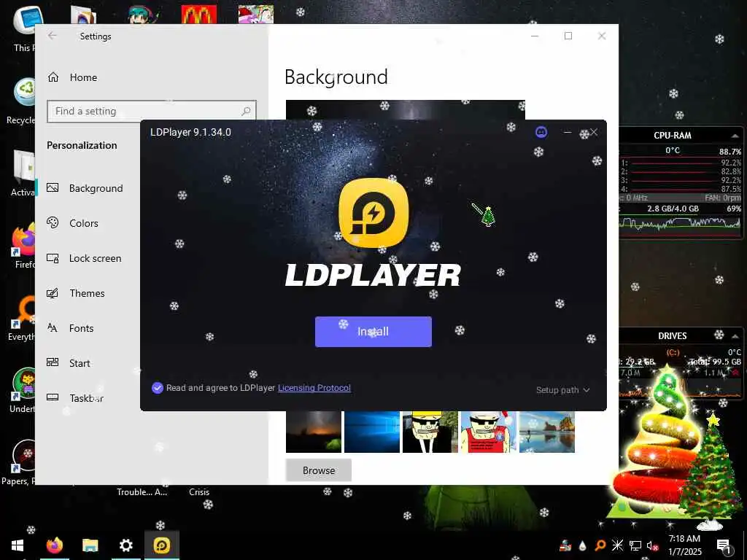
Task: Click the search magnifier in Find a setting
Action: (246, 111)
